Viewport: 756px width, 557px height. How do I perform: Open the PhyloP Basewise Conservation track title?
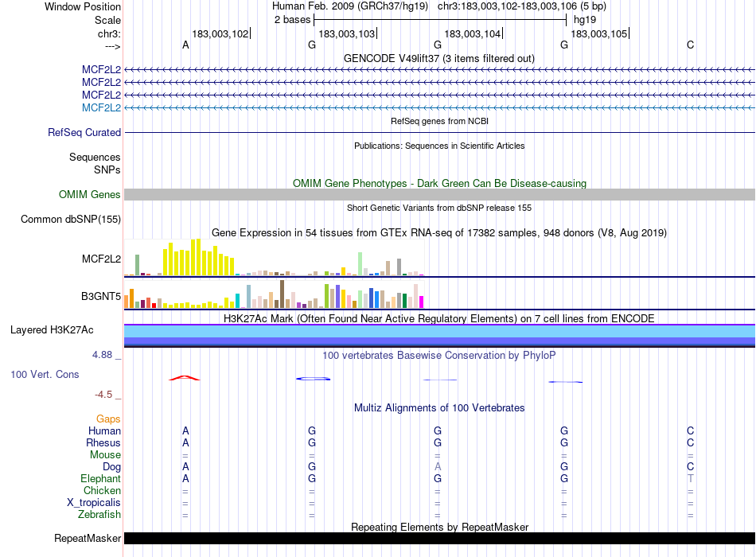tap(439, 356)
